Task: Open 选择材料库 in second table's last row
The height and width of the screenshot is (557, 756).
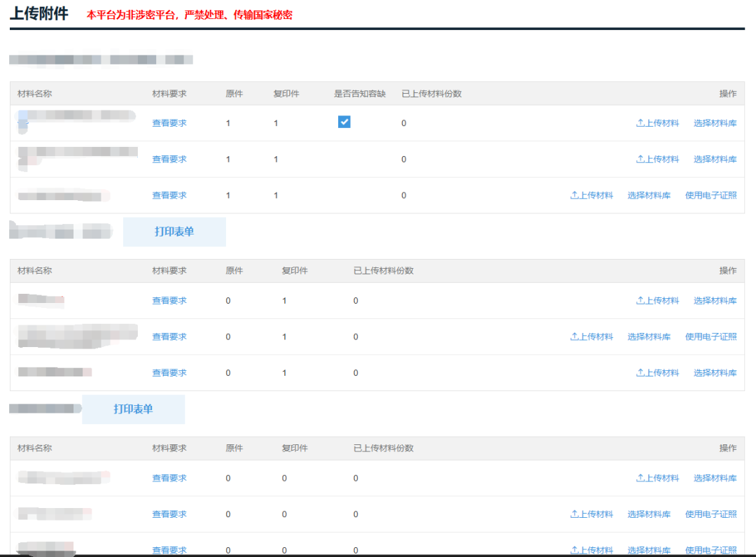Action: pyautogui.click(x=715, y=373)
